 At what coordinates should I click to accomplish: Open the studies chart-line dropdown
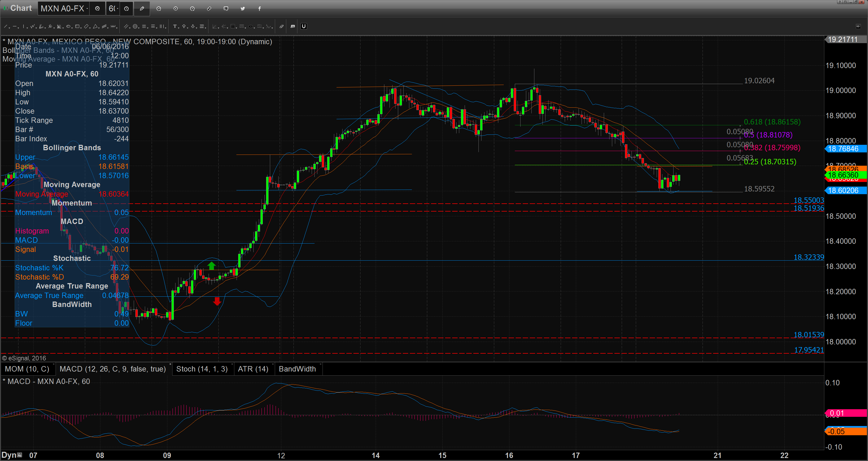click(x=159, y=9)
